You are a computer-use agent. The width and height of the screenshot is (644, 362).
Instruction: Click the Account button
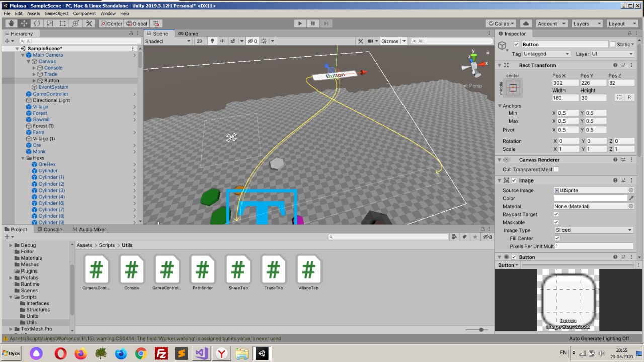click(x=551, y=24)
